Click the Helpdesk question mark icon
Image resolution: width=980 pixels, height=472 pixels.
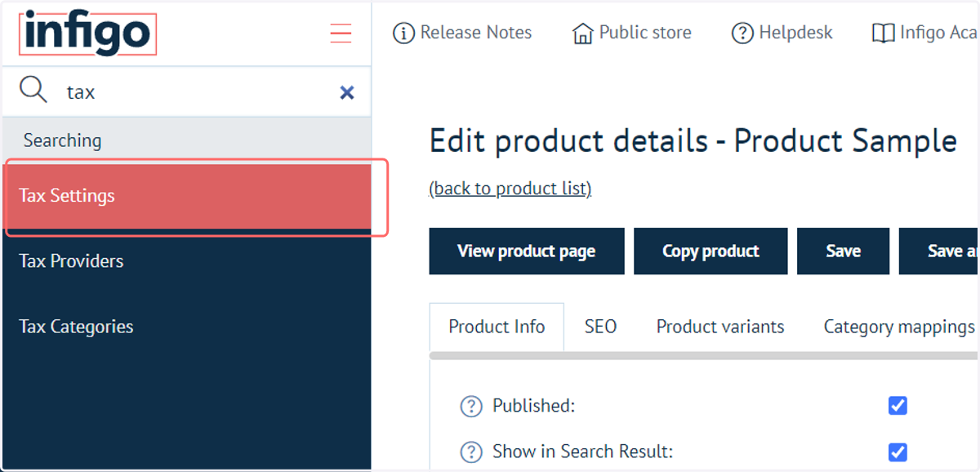pyautogui.click(x=742, y=33)
